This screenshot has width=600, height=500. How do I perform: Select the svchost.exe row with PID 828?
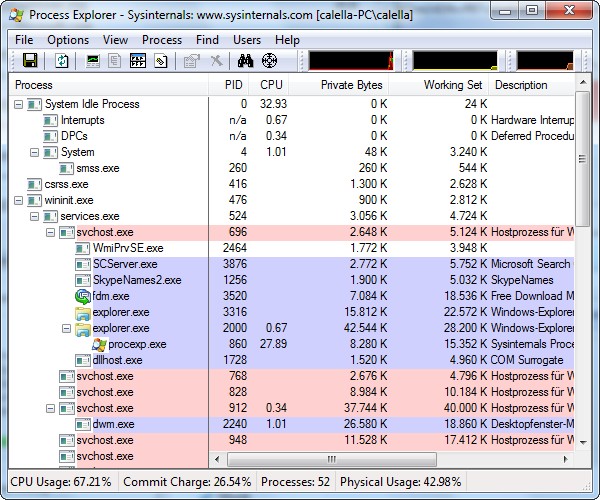(292, 393)
